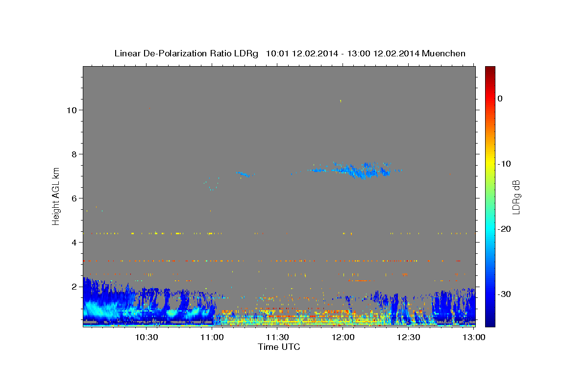Screen dimensions: 588x392
Task: Click the height tick label '6'
Action: point(74,198)
